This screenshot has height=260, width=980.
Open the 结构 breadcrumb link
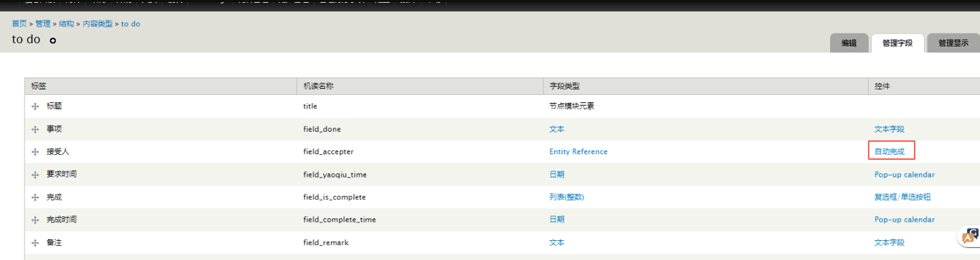(66, 24)
